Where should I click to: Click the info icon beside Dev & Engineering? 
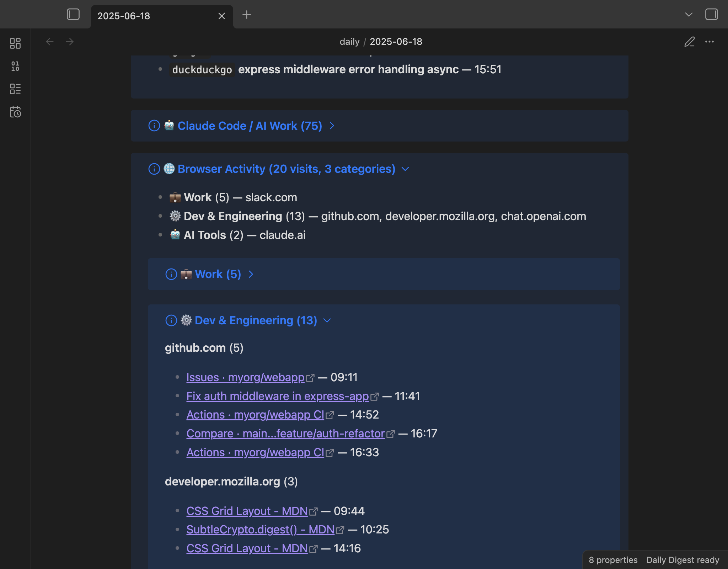[x=171, y=320]
